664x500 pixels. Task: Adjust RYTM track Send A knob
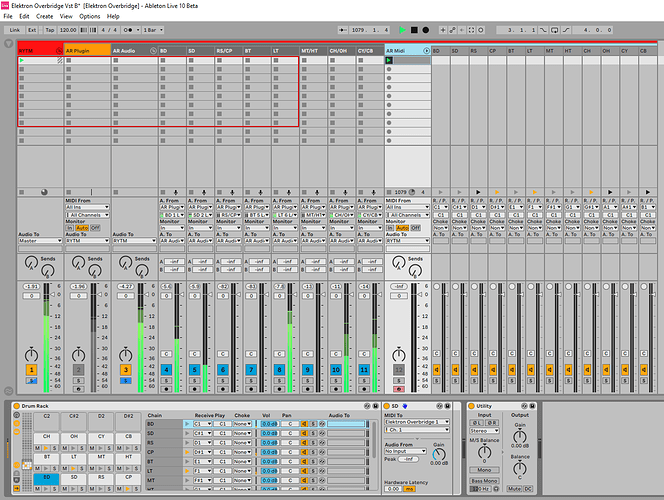(31, 262)
